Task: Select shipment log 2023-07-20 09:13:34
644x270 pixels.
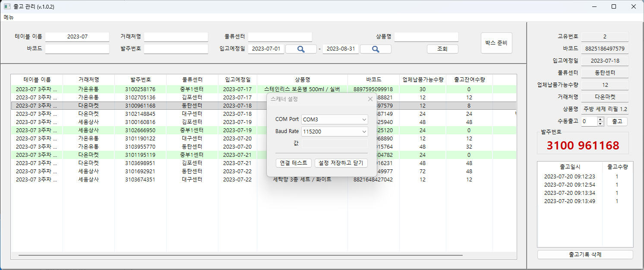Action: coord(570,193)
